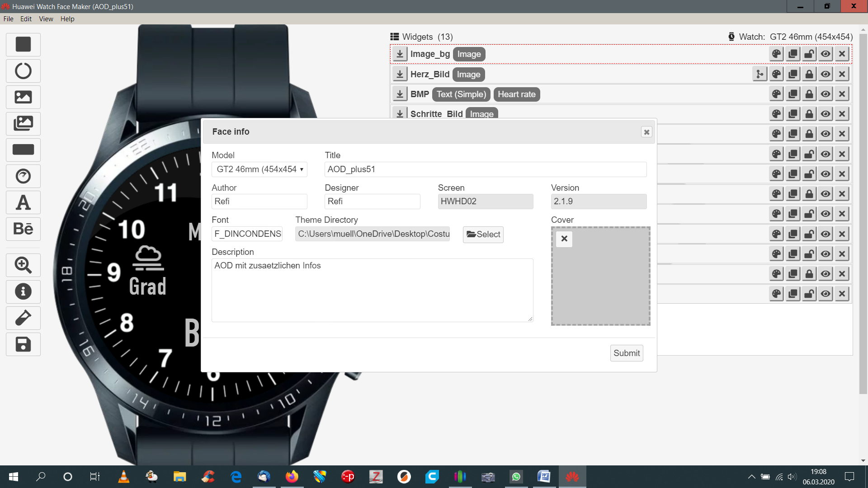Open style palette for Image_bg widget
Image resolution: width=868 pixels, height=488 pixels.
tap(776, 54)
